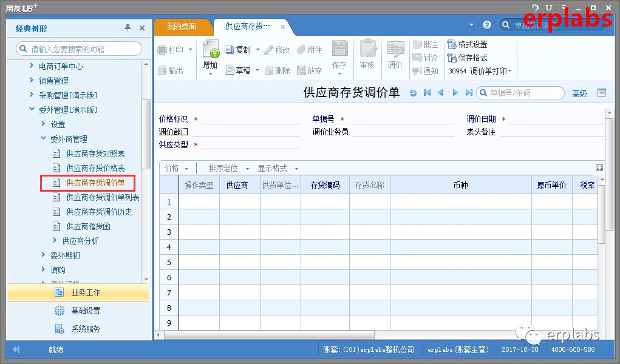Click the Notify (通知) icon
This screenshot has width=620, height=364.
point(417,71)
